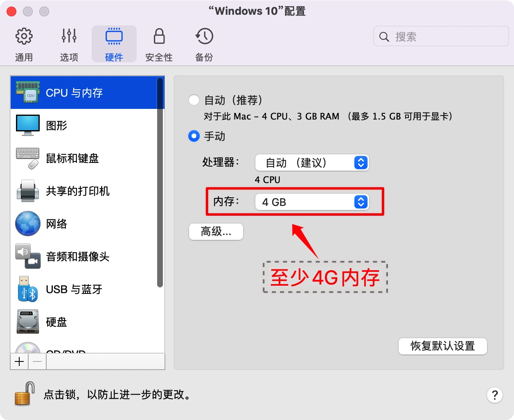Click the 共享的打印机 printer icon
Image resolution: width=514 pixels, height=420 pixels.
[28, 191]
